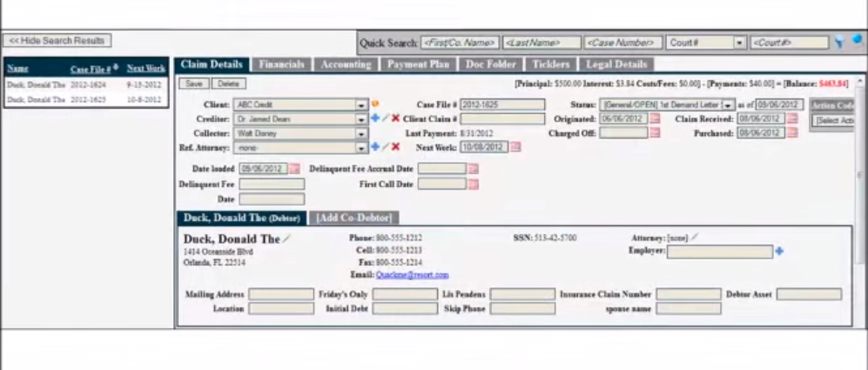Click the scroll up arrow of the details panel
Screen dimensions: 868x370
click(859, 81)
